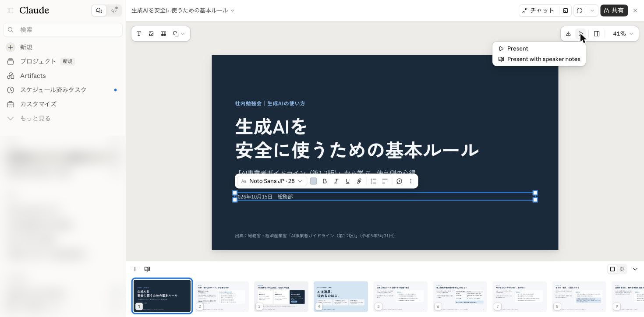Select the Text insert tool
The width and height of the screenshot is (644, 317).
click(139, 34)
